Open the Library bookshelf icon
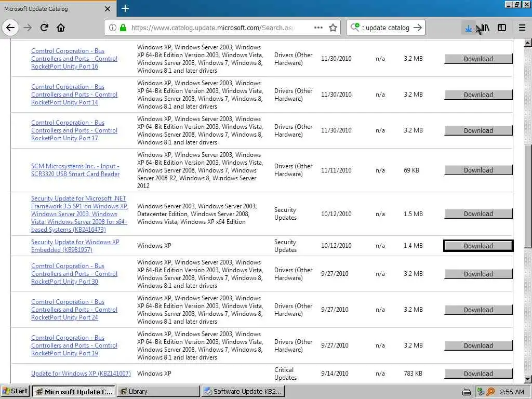 485,28
